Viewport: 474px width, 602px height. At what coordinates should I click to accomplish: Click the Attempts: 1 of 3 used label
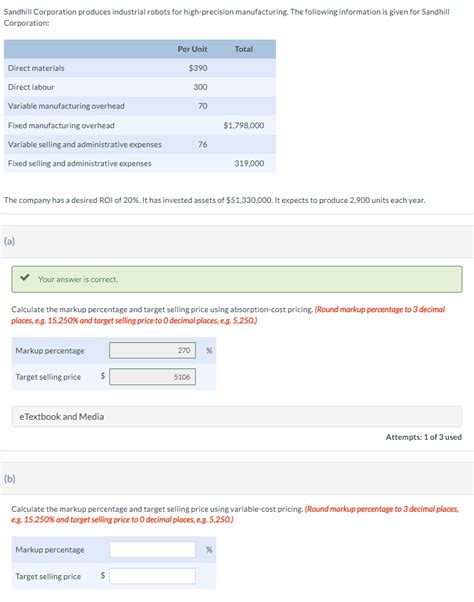click(424, 437)
